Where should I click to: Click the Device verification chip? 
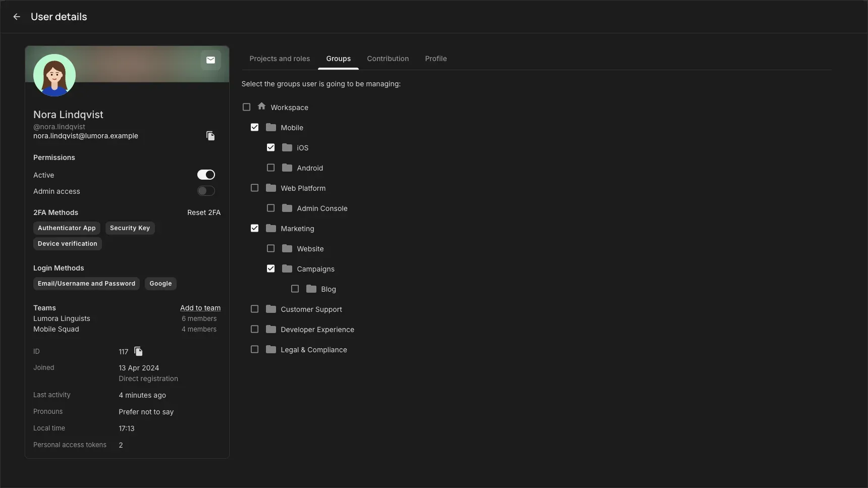pos(67,244)
